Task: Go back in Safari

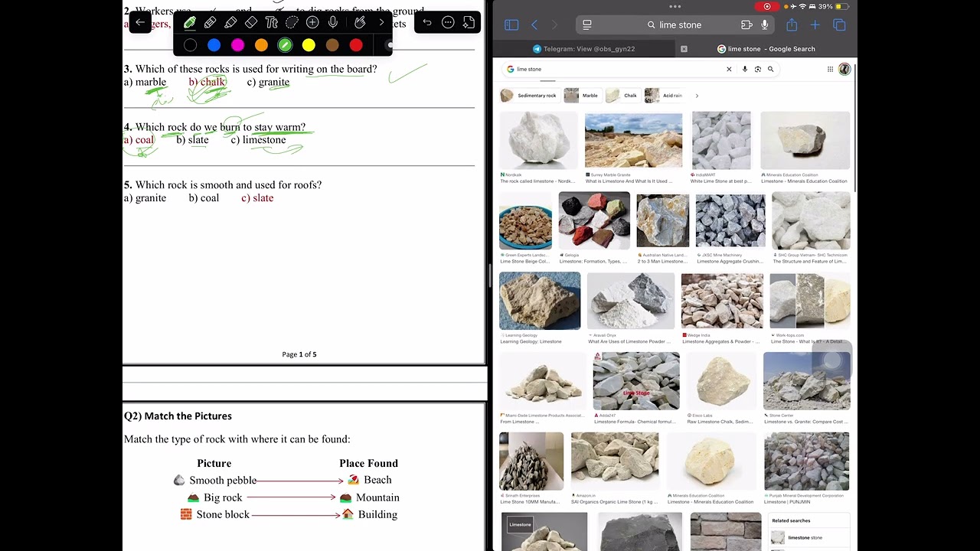Action: coord(534,25)
